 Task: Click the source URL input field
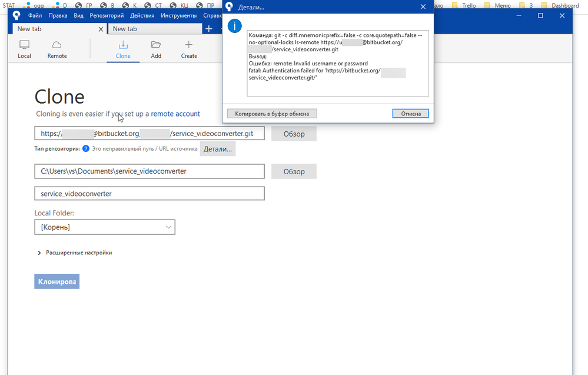point(150,134)
